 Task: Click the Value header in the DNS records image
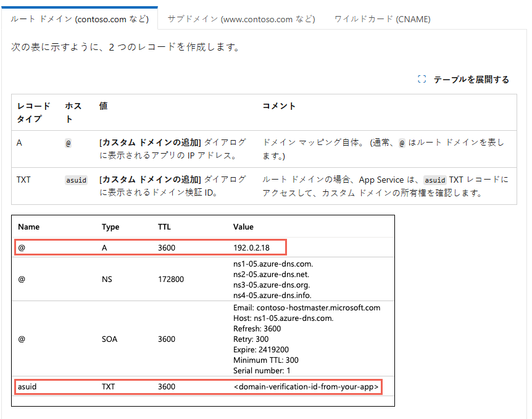243,226
